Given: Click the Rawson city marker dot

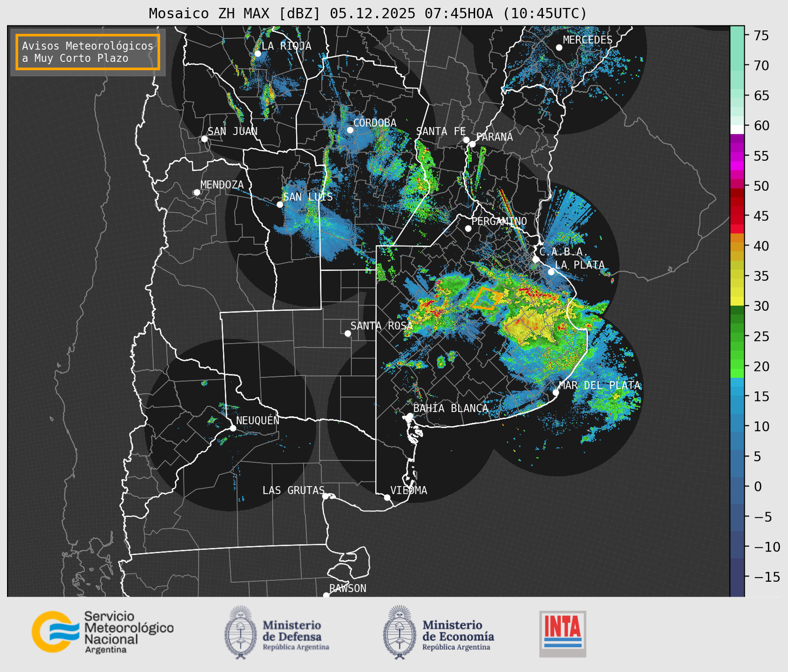Looking at the screenshot, I should (326, 595).
